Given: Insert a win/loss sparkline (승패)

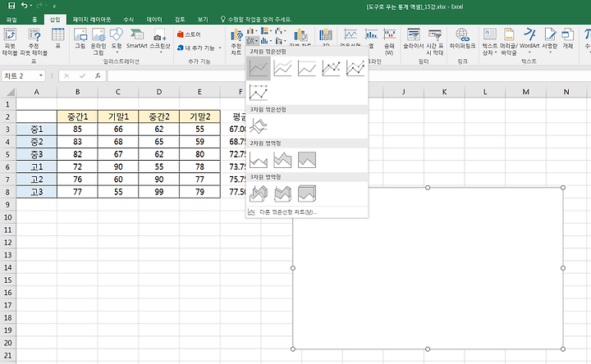Looking at the screenshot, I should [x=389, y=42].
